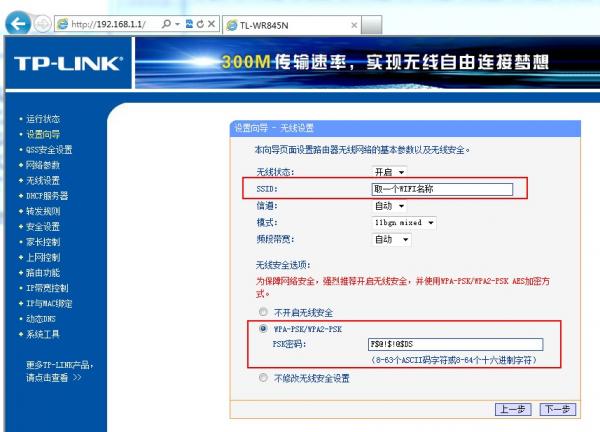The image size is (600, 432).
Task: Click the SSID text field
Action: tap(442, 189)
